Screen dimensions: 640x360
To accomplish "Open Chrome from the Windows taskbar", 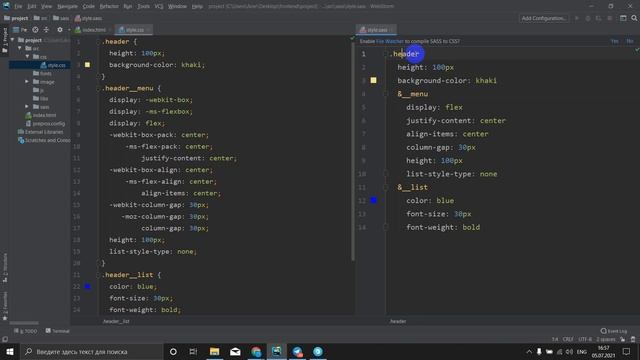I will (x=256, y=351).
